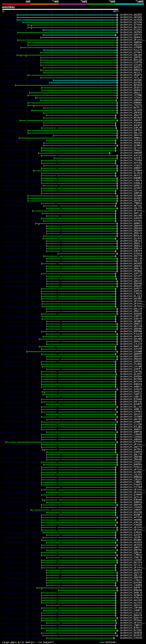Click the cyan alignment bar for Q42683
This screenshot has height=644, width=146.
pos(67,15)
